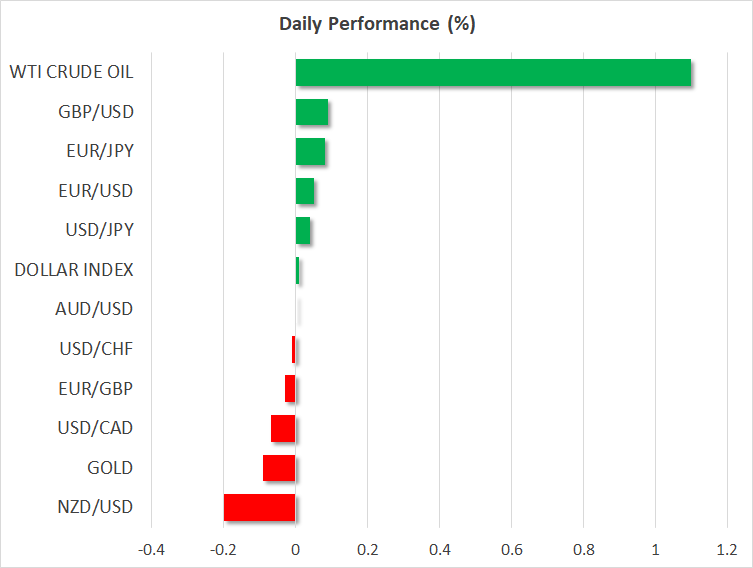753x568 pixels.
Task: Select the green USD/JPY bar
Action: tap(303, 231)
